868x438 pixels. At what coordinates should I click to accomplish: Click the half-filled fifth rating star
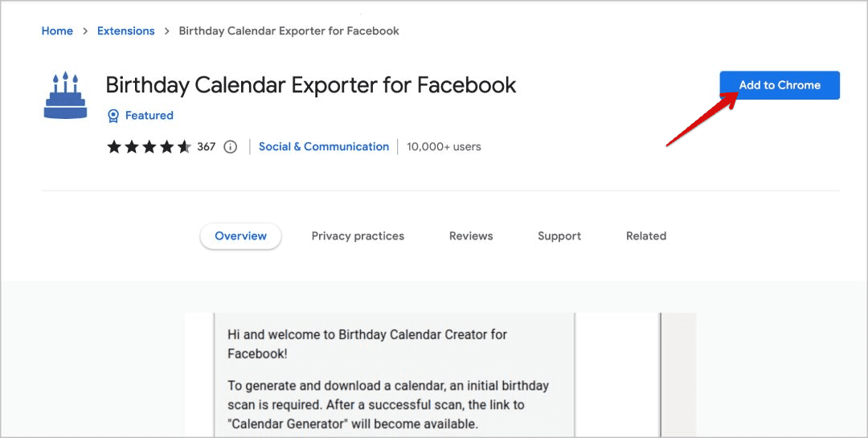pyautogui.click(x=184, y=147)
